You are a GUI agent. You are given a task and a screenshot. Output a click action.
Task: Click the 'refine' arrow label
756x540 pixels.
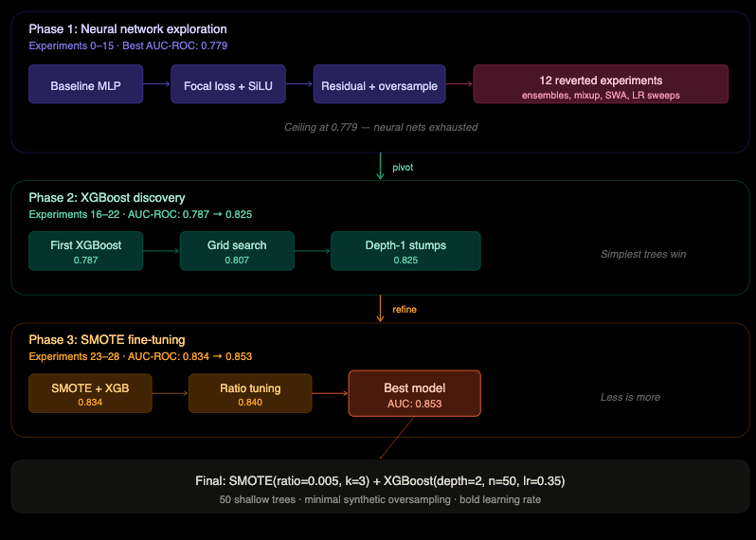[404, 310]
